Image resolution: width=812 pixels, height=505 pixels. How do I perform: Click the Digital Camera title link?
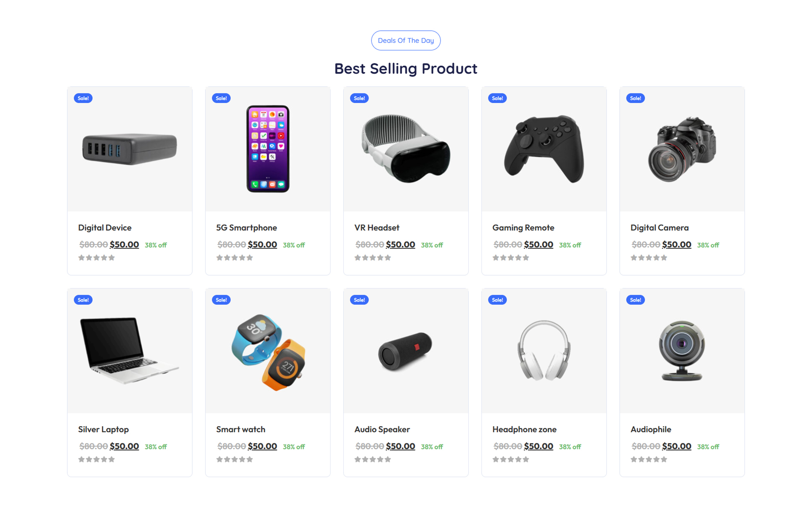pyautogui.click(x=659, y=228)
